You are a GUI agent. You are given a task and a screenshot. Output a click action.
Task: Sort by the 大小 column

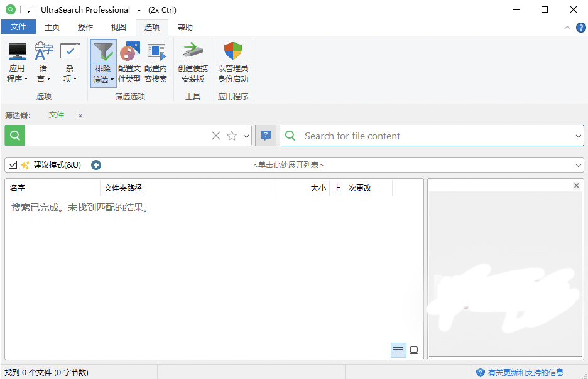[x=303, y=188]
